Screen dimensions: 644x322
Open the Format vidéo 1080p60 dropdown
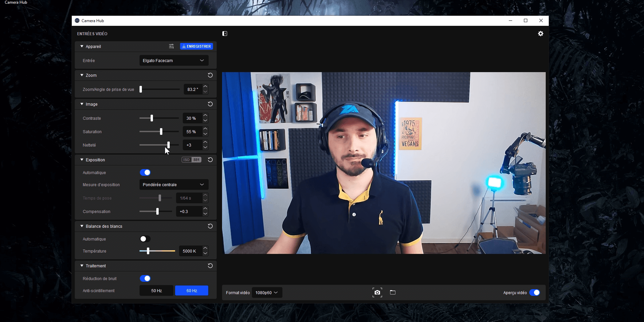[x=267, y=292]
